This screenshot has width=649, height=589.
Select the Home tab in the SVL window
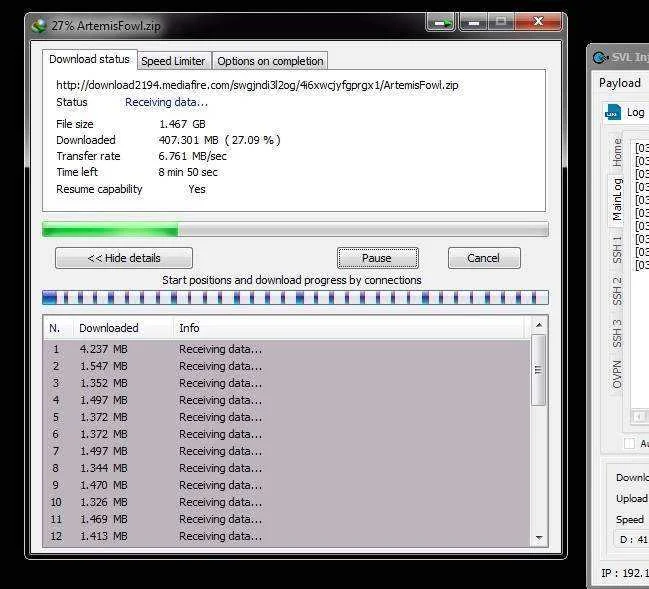[x=617, y=152]
